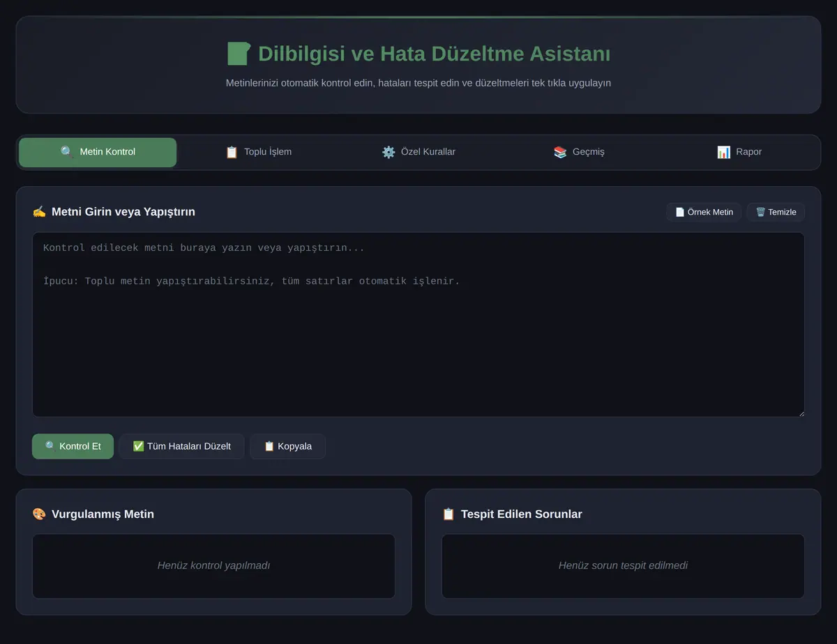Click the subtitle text under the page title
The width and height of the screenshot is (837, 644).
(x=418, y=83)
